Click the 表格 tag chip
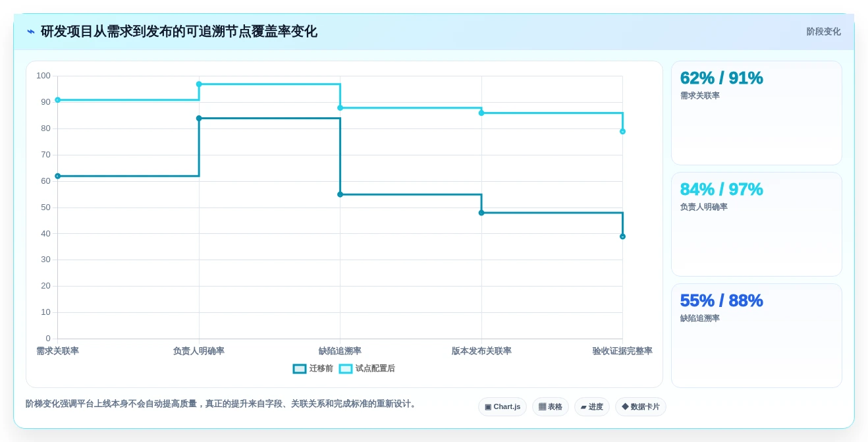 (551, 406)
